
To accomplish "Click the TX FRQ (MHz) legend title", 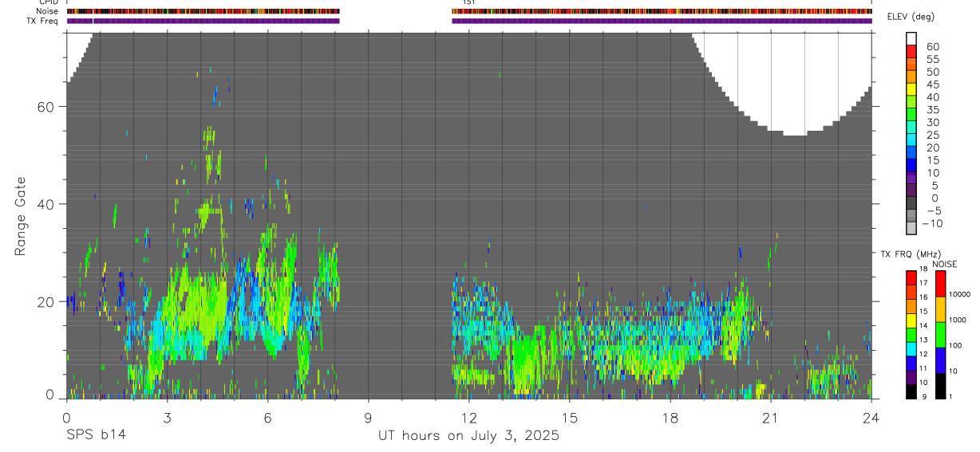I will [x=904, y=254].
